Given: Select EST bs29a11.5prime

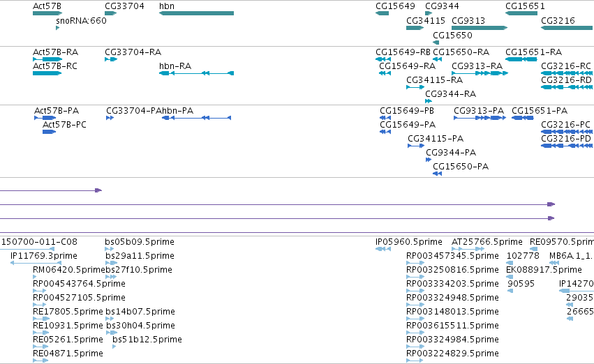Looking at the screenshot, I should (112, 263).
